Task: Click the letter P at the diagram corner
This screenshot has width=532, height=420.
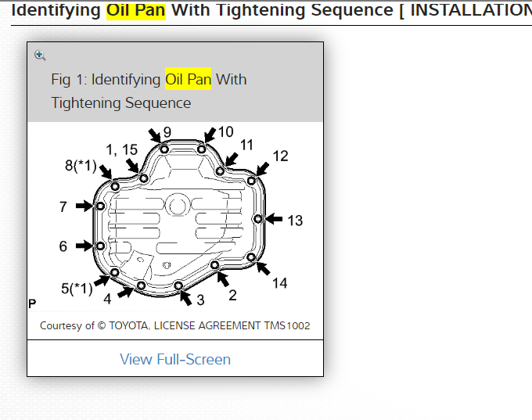Action: (x=32, y=303)
